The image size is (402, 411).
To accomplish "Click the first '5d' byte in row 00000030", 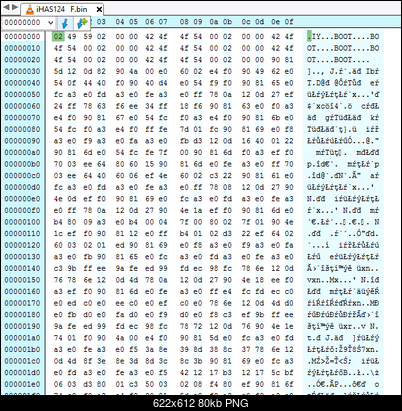I will [58, 71].
